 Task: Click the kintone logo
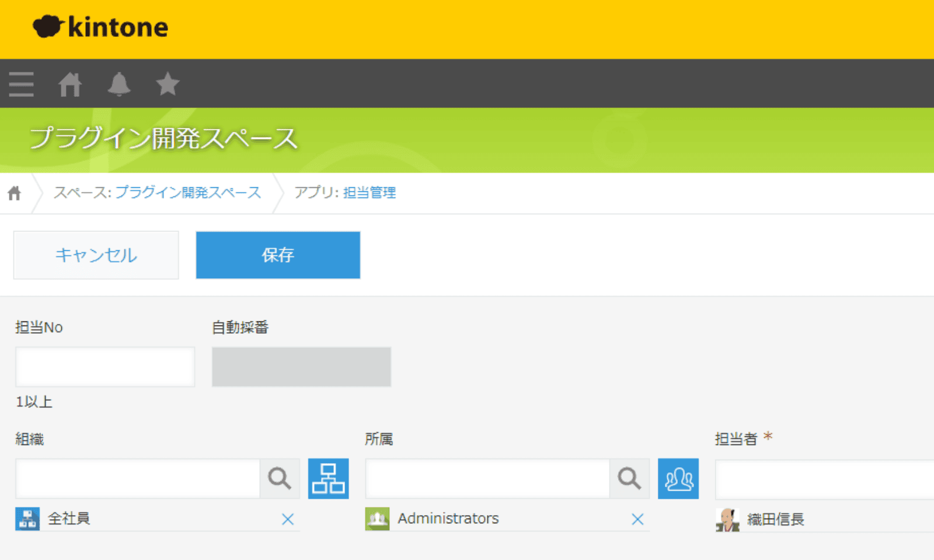pos(100,27)
